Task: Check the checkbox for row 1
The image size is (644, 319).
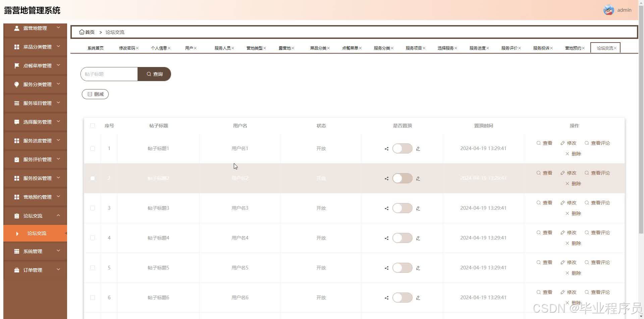Action: point(93,148)
